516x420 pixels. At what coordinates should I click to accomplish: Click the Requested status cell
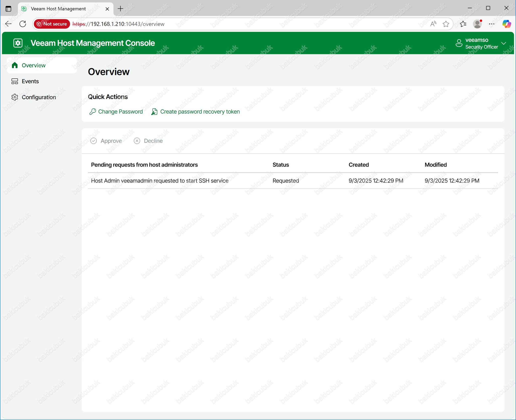pyautogui.click(x=286, y=181)
